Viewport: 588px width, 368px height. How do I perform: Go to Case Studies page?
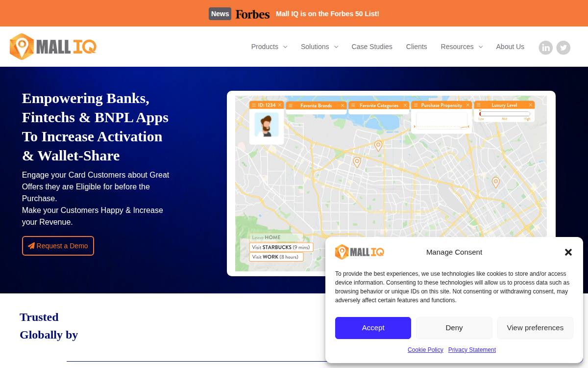pos(372,47)
